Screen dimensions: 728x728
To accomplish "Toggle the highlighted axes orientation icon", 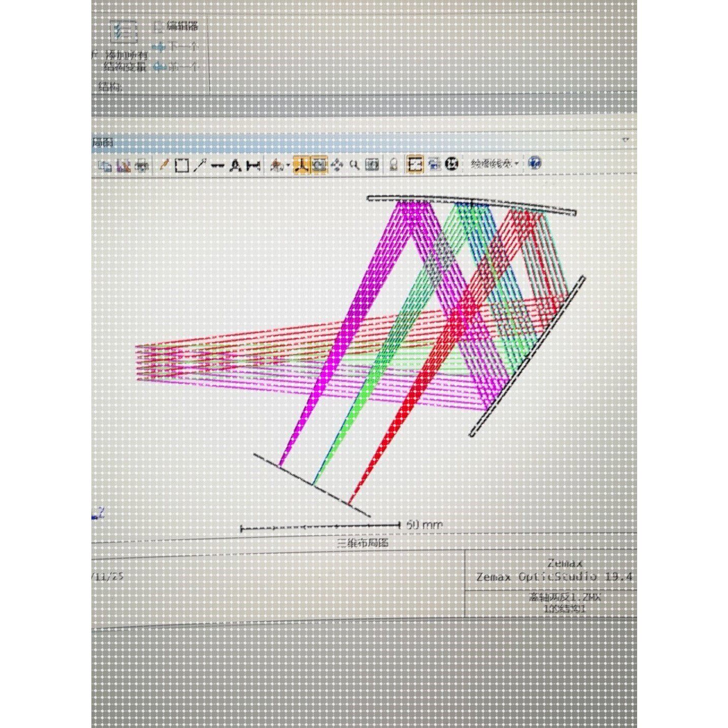I will click(x=302, y=165).
